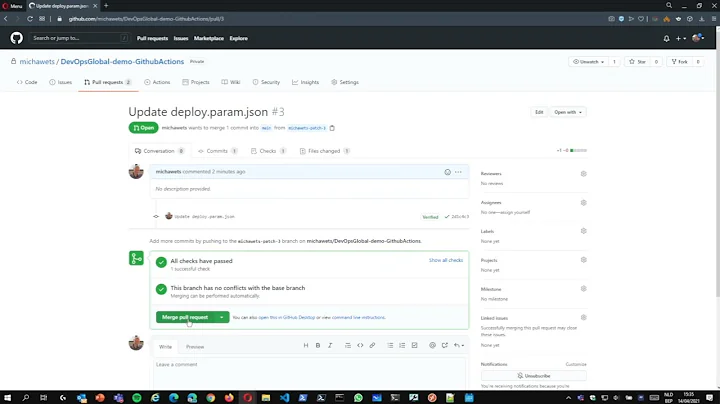Open saved replies dropdown in editor
720x404 pixels.
(x=459, y=345)
